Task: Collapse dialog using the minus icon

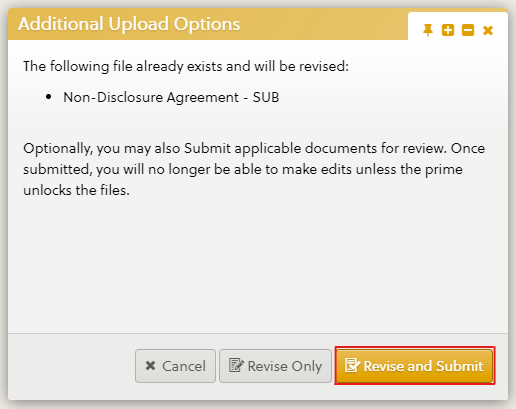Action: click(468, 30)
